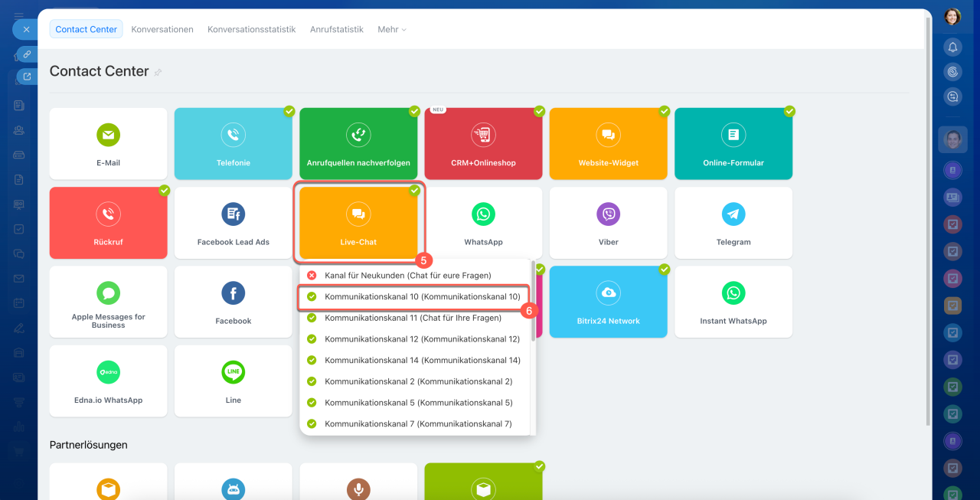Open the Line messenger tile

233,381
